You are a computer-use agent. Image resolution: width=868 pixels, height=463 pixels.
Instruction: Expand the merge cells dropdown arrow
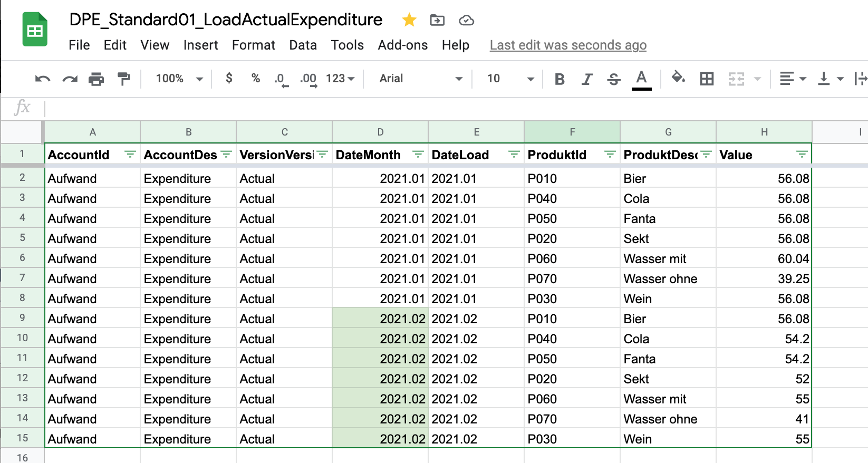[x=757, y=79]
